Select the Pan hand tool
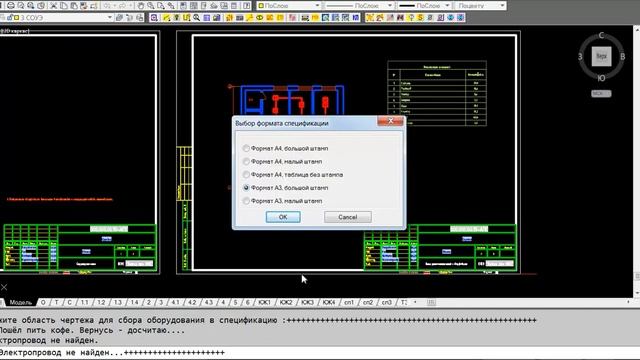 coord(141,6)
